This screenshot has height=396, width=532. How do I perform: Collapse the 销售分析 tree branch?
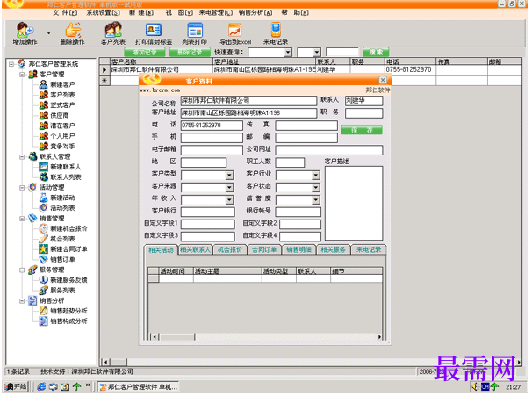22,300
